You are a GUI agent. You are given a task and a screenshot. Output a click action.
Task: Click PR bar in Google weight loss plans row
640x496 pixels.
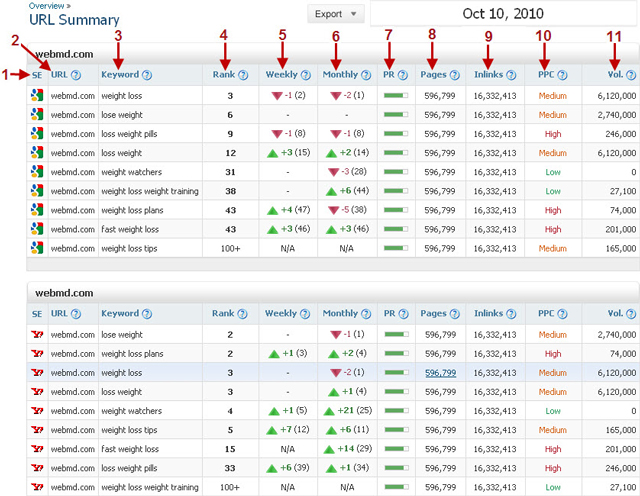point(396,211)
